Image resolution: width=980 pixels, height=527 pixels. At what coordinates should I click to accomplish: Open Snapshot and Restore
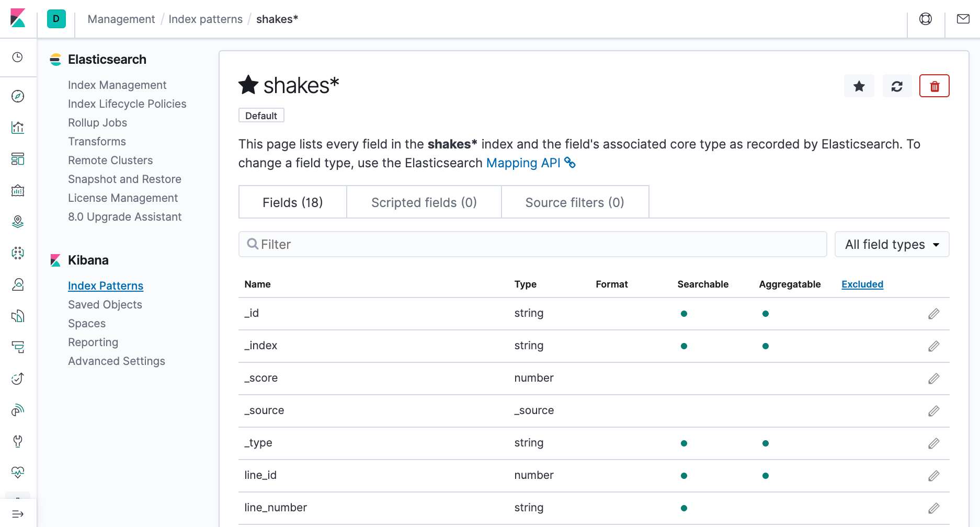pyautogui.click(x=124, y=179)
